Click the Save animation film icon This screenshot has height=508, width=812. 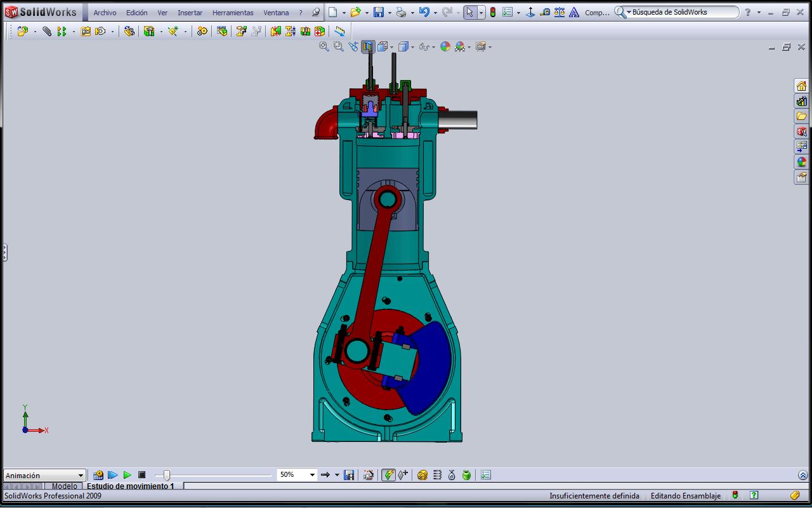pos(349,475)
